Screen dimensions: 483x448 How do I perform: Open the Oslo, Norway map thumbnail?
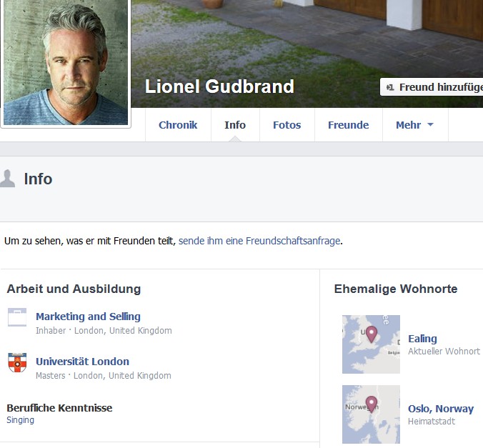pos(371,414)
